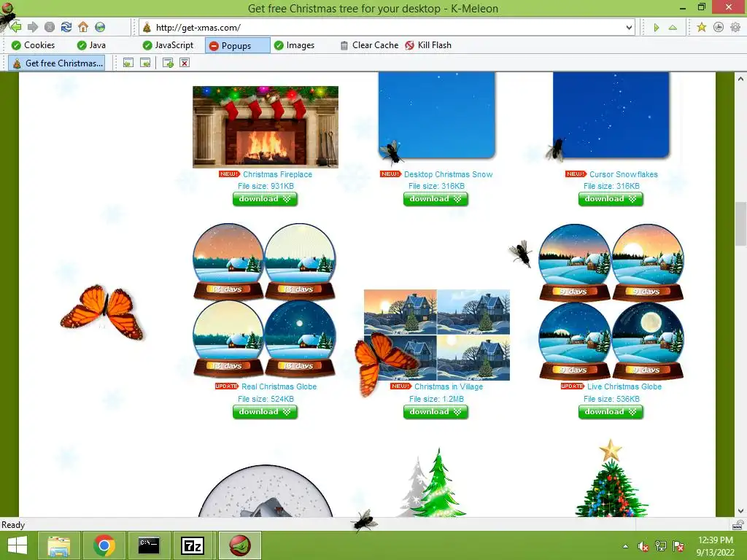Click the Stop loading icon
This screenshot has height=560, width=747.
point(50,27)
